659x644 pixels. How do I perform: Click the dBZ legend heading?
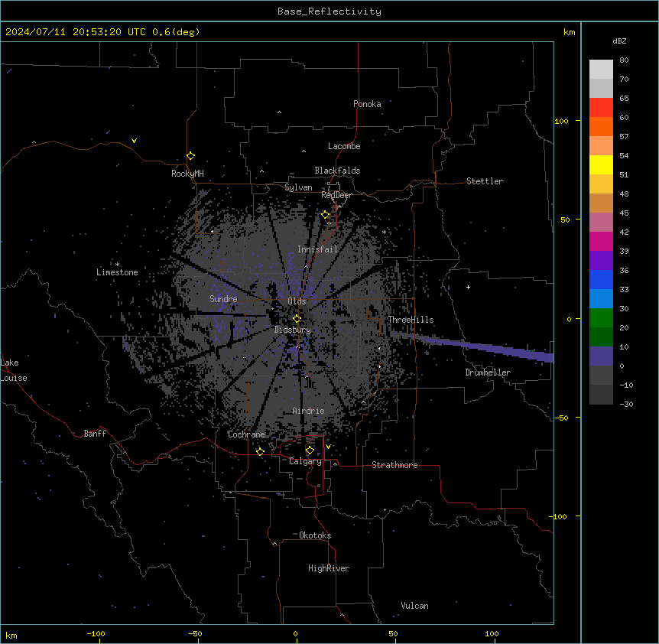pos(619,41)
